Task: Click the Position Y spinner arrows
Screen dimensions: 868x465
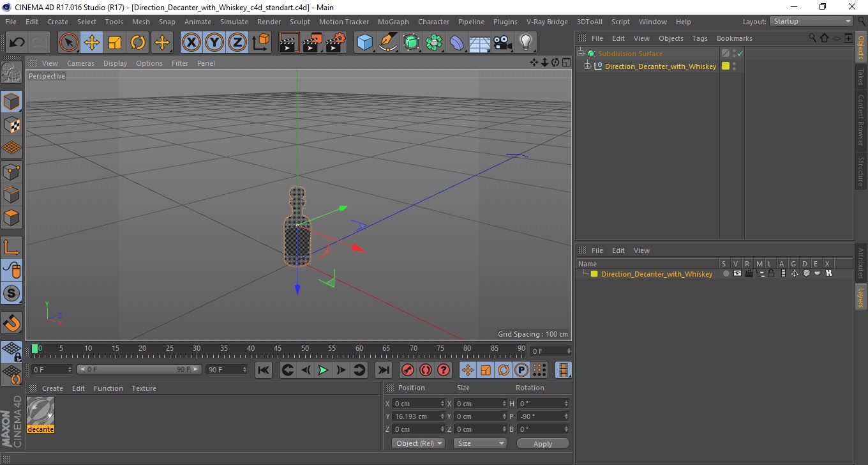Action: click(442, 416)
